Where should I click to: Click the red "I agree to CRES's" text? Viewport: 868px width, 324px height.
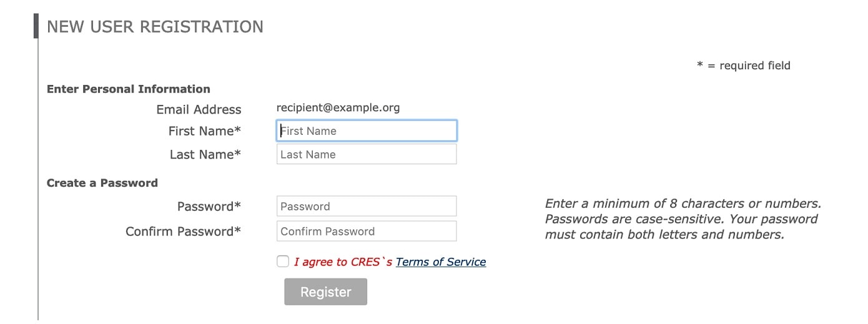(x=343, y=262)
